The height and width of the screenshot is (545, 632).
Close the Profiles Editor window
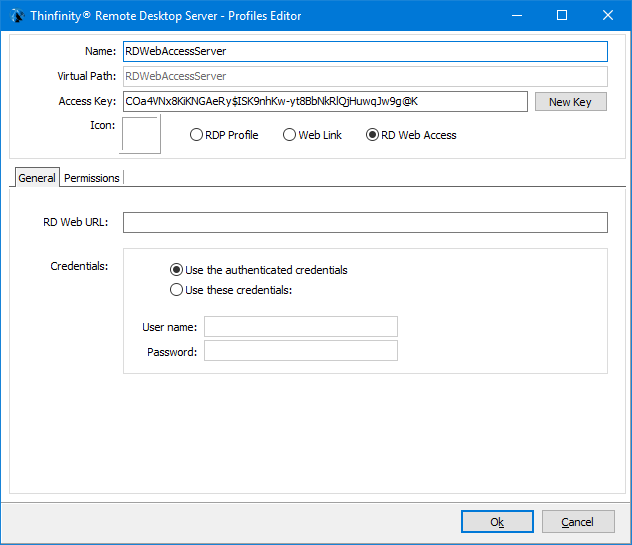(608, 15)
